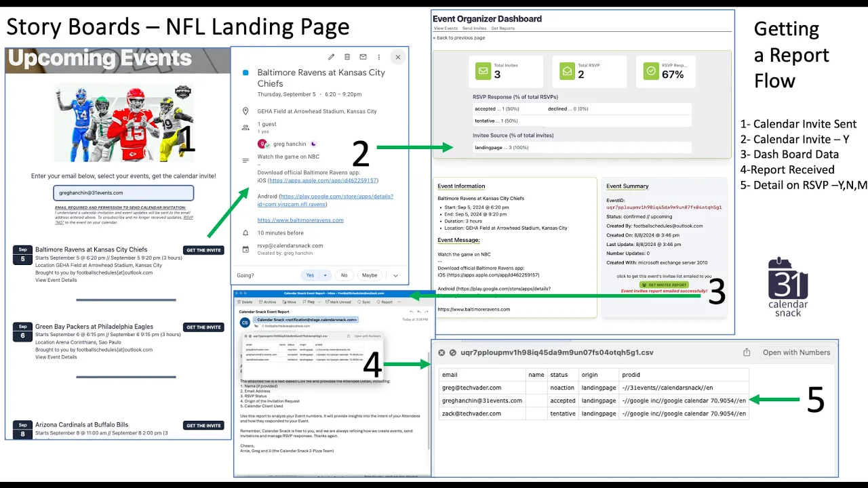The width and height of the screenshot is (868, 488).
Task: View Event Details for Packers at Eagles
Action: click(56, 357)
